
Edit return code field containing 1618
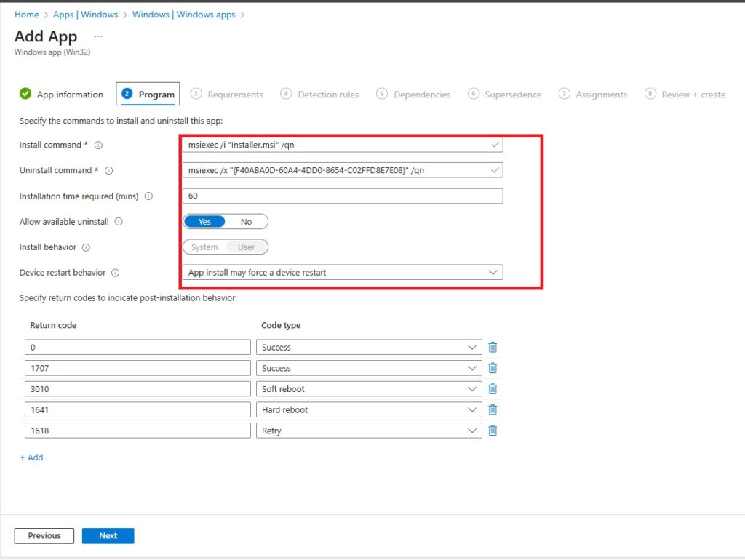(x=138, y=431)
